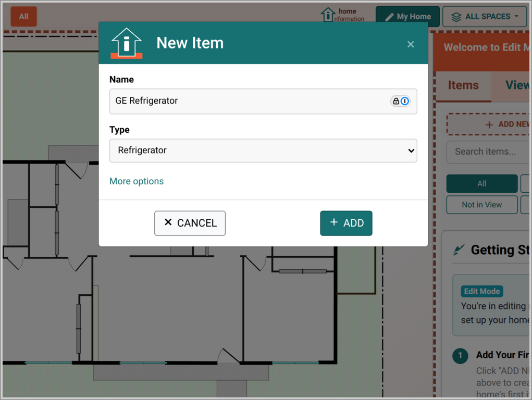The height and width of the screenshot is (400, 532).
Task: Click step 1 circle icon
Action: click(460, 356)
